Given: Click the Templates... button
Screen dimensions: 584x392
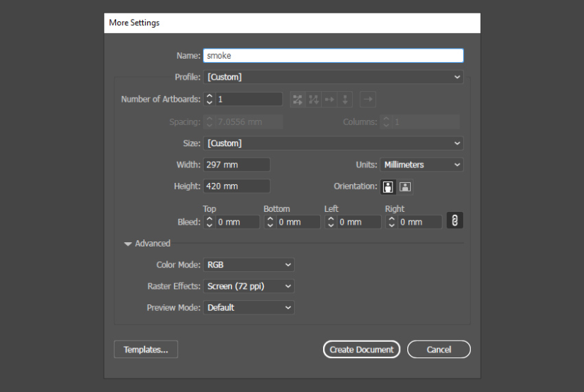Looking at the screenshot, I should (x=146, y=349).
